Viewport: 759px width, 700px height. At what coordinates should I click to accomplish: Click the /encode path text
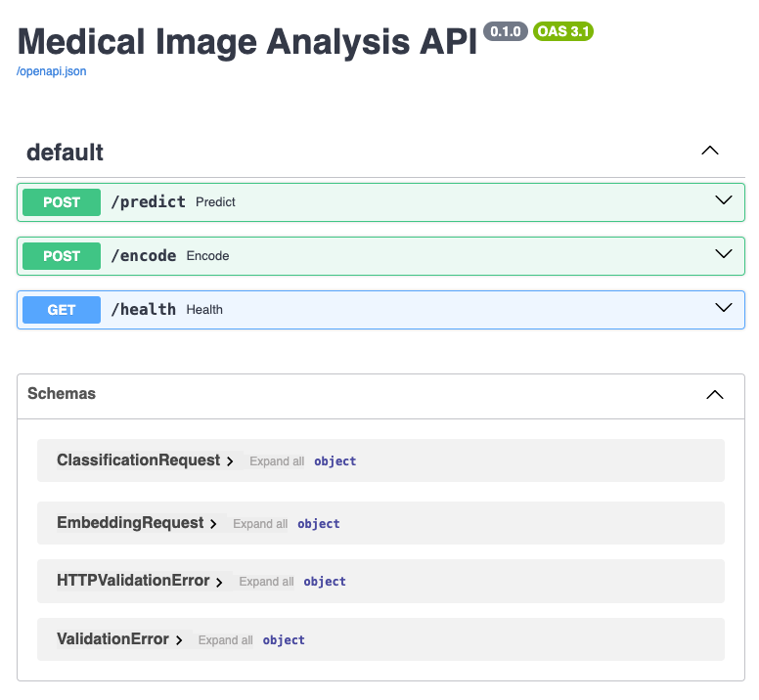point(143,255)
